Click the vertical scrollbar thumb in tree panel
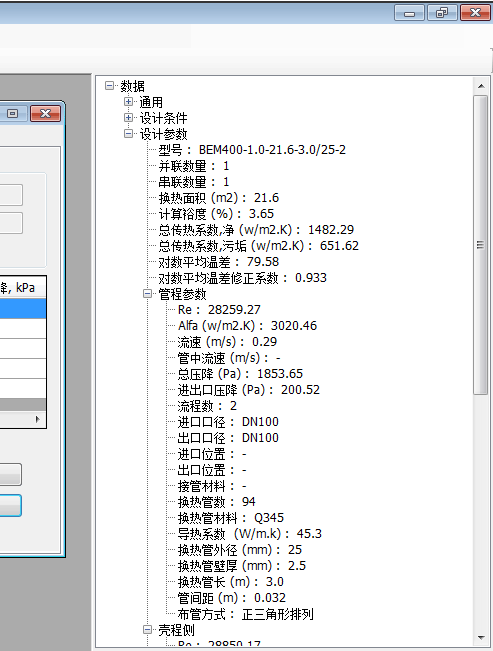 [x=481, y=245]
